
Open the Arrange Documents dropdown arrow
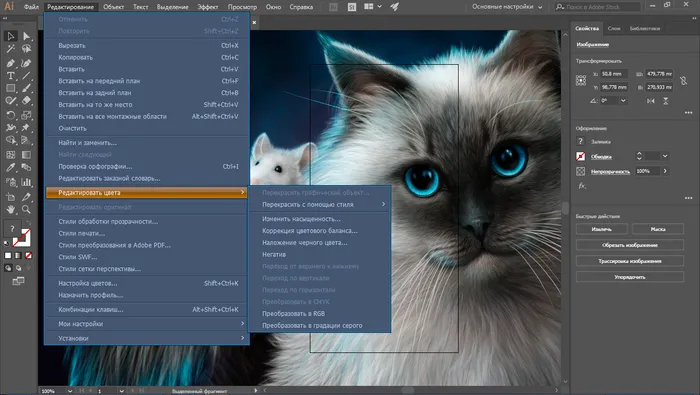[x=379, y=7]
